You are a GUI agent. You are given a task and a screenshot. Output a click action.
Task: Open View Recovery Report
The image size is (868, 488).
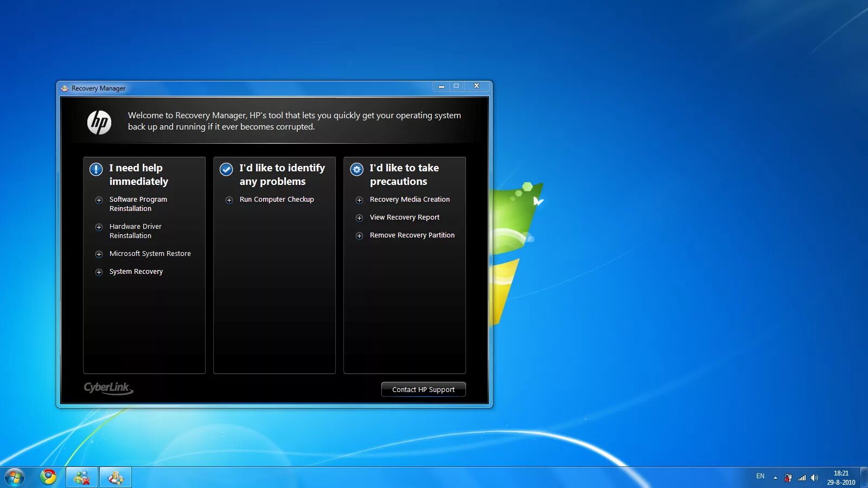(404, 217)
